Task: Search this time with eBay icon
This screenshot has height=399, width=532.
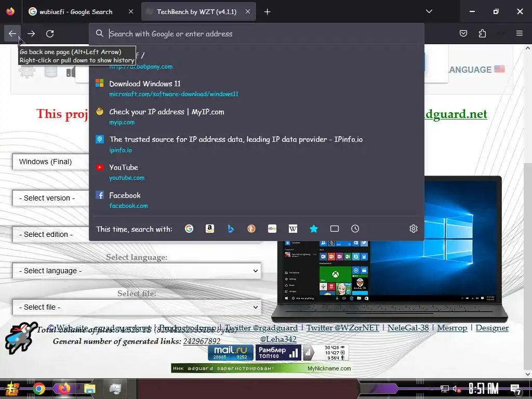Action: (x=272, y=229)
